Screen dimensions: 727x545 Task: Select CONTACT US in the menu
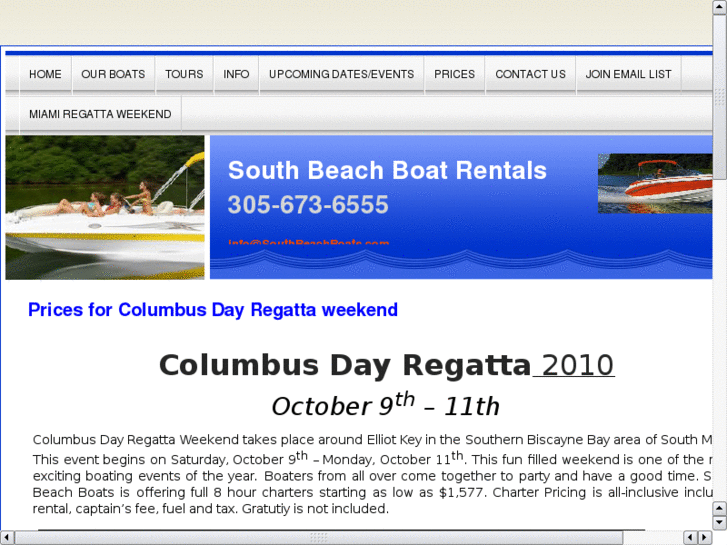tap(530, 74)
